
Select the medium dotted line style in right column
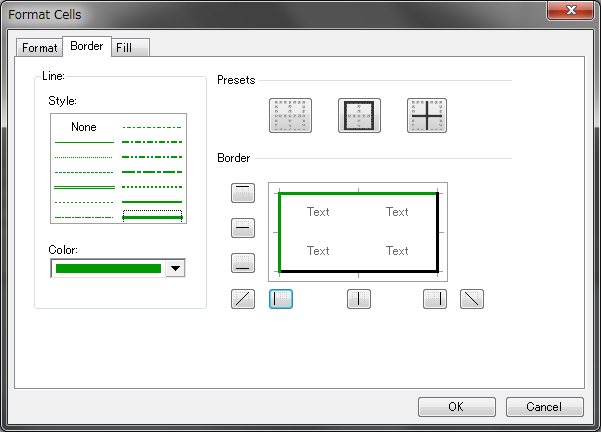click(152, 187)
